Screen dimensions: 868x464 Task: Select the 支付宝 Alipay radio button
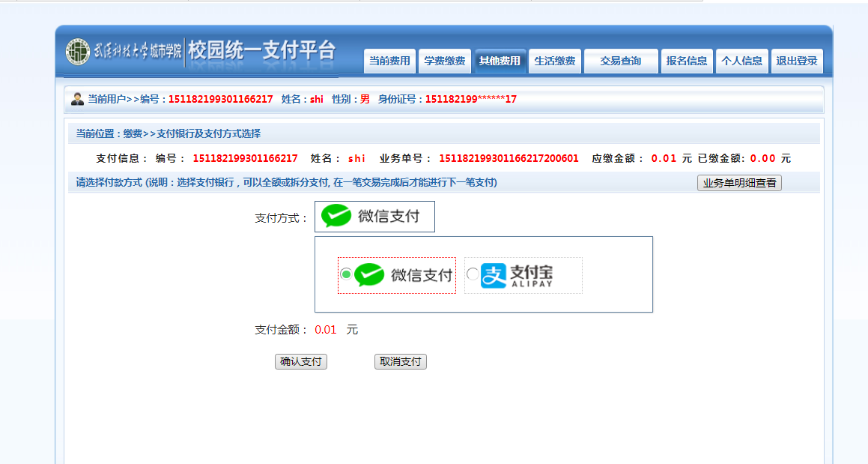tap(472, 274)
